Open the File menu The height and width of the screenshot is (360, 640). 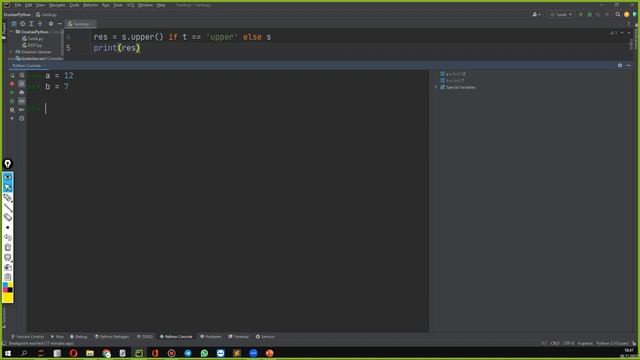[18, 5]
